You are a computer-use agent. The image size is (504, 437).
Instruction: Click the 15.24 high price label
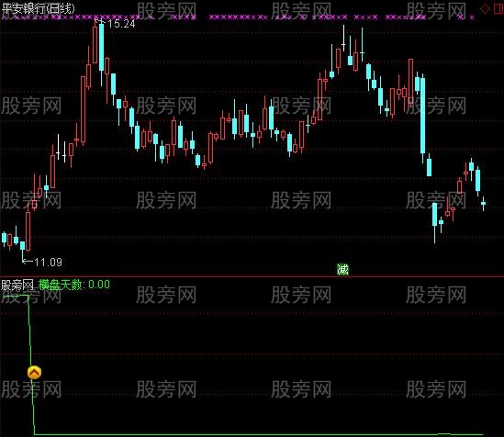pos(121,24)
